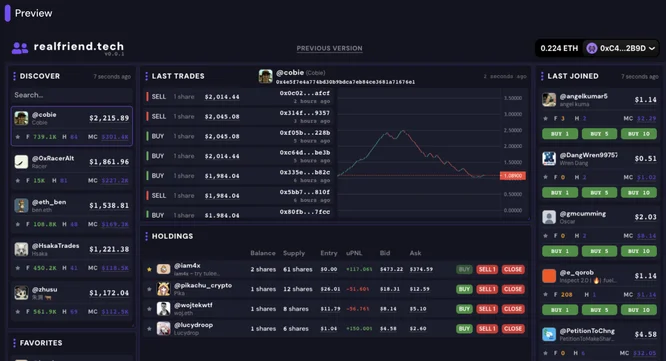Image resolution: width=666 pixels, height=361 pixels.
Task: Click the Discover panel dots icon
Action: point(14,76)
